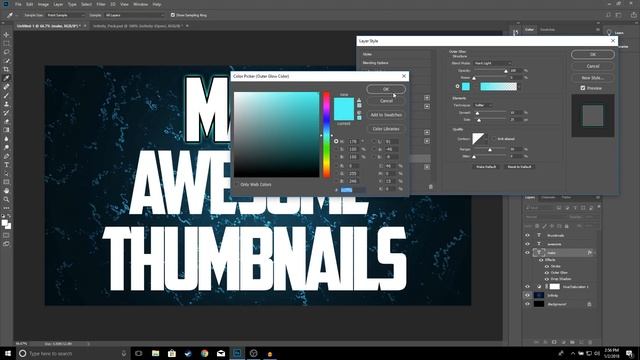Hide the Stroke effect in Layers panel

[547, 267]
